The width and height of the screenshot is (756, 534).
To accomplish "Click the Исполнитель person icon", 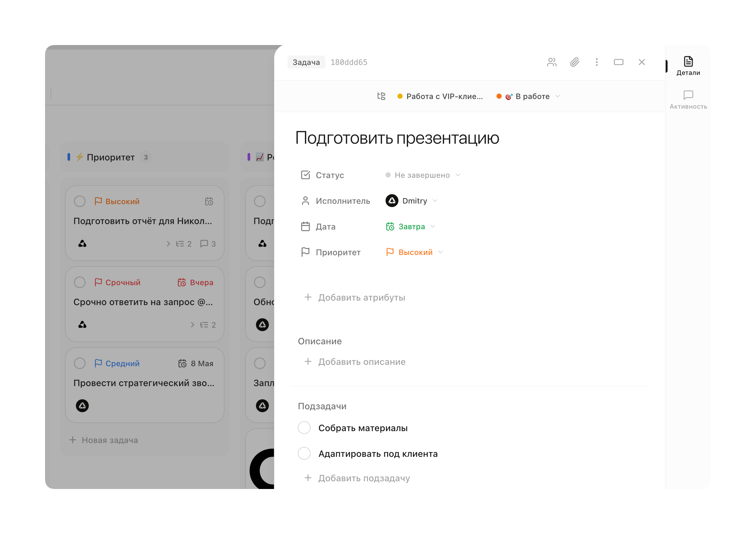I will point(305,201).
